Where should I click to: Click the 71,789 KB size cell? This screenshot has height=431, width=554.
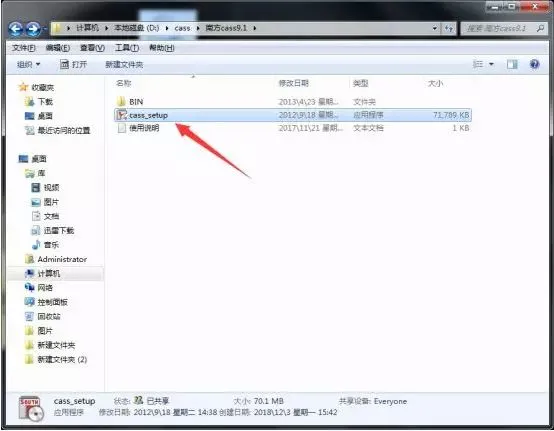coord(451,115)
